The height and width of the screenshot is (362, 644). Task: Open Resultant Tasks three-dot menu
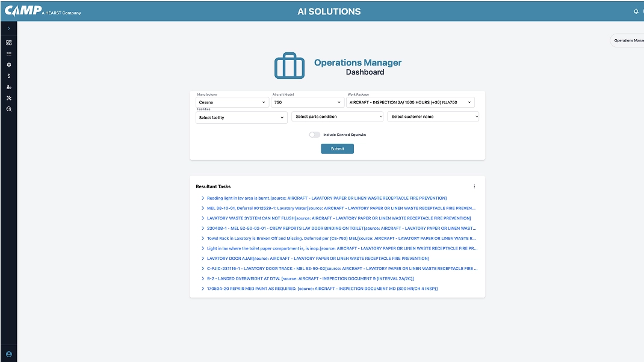click(474, 186)
